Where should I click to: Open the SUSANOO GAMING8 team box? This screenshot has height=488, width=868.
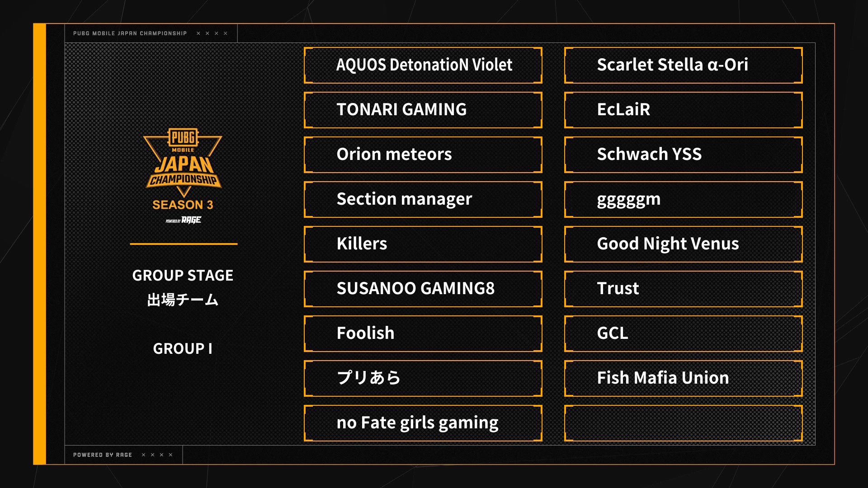(423, 289)
